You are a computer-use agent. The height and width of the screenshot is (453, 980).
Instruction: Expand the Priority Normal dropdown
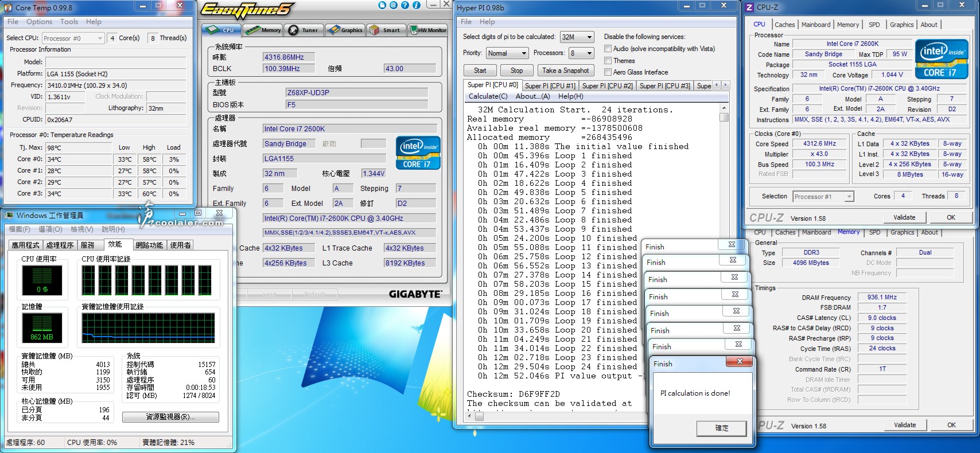507,53
